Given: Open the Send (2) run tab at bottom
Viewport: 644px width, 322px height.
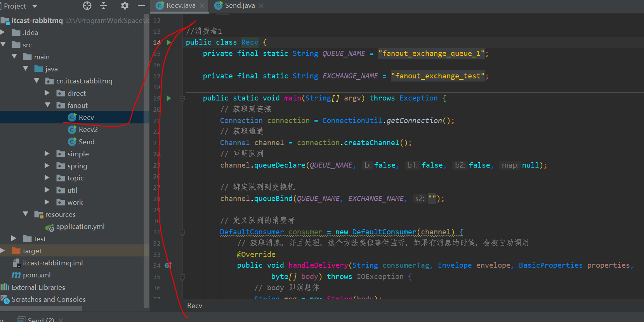Looking at the screenshot, I should 41,319.
